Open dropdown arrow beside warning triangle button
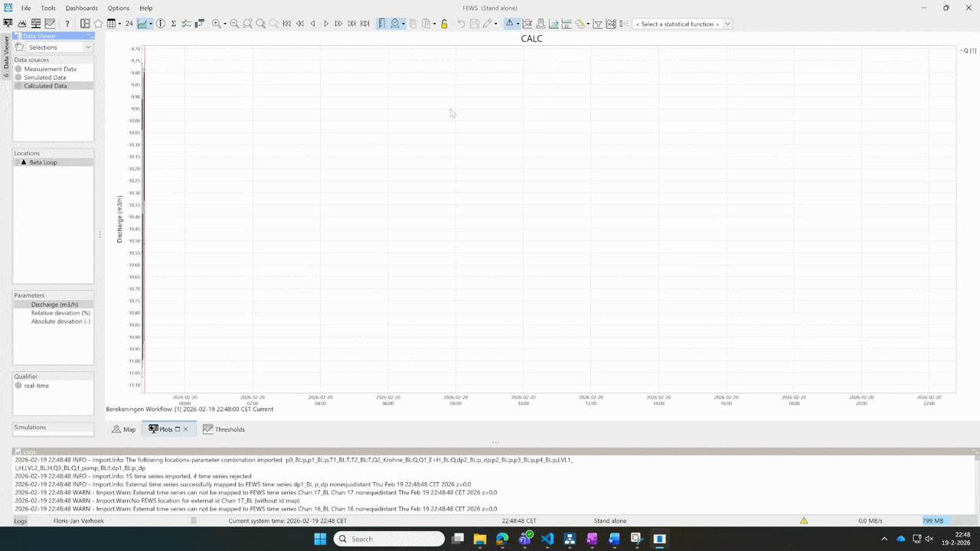The image size is (980, 551). coord(518,24)
